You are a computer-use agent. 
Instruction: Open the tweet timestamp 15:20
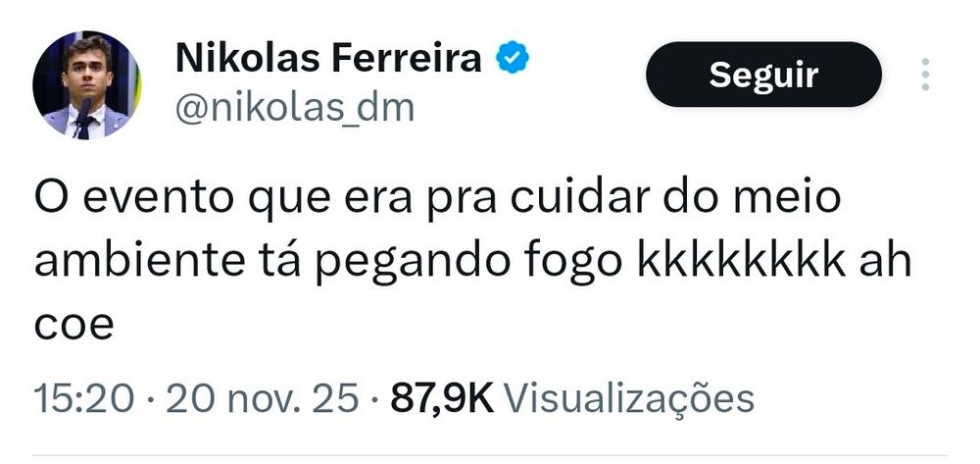click(x=83, y=398)
